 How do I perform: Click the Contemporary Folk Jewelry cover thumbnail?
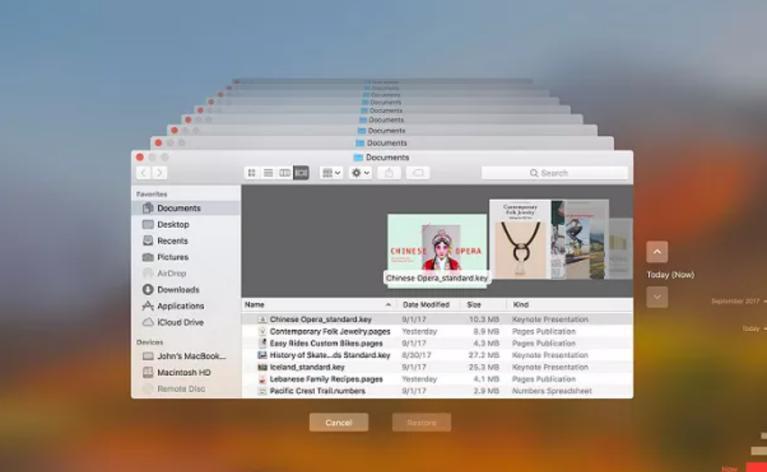click(519, 240)
